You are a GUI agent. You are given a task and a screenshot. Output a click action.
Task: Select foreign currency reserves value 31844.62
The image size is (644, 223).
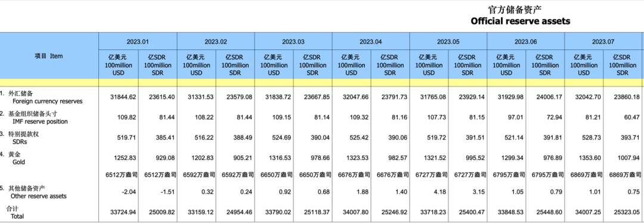click(x=123, y=97)
